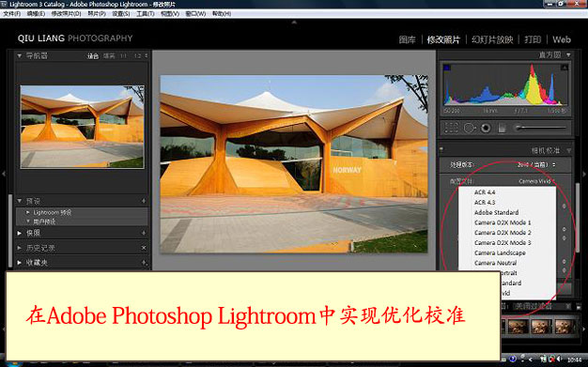Click the right panel vertical scrollbar
Screen dimensions: 588x367
pyautogui.click(x=578, y=217)
